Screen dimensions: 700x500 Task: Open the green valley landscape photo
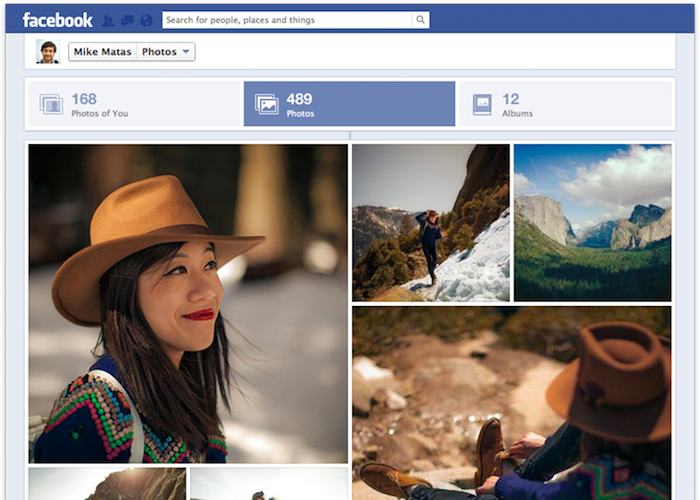pyautogui.click(x=592, y=222)
